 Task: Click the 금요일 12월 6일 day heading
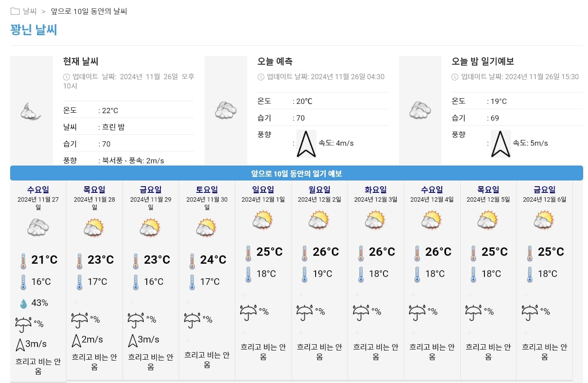point(544,190)
